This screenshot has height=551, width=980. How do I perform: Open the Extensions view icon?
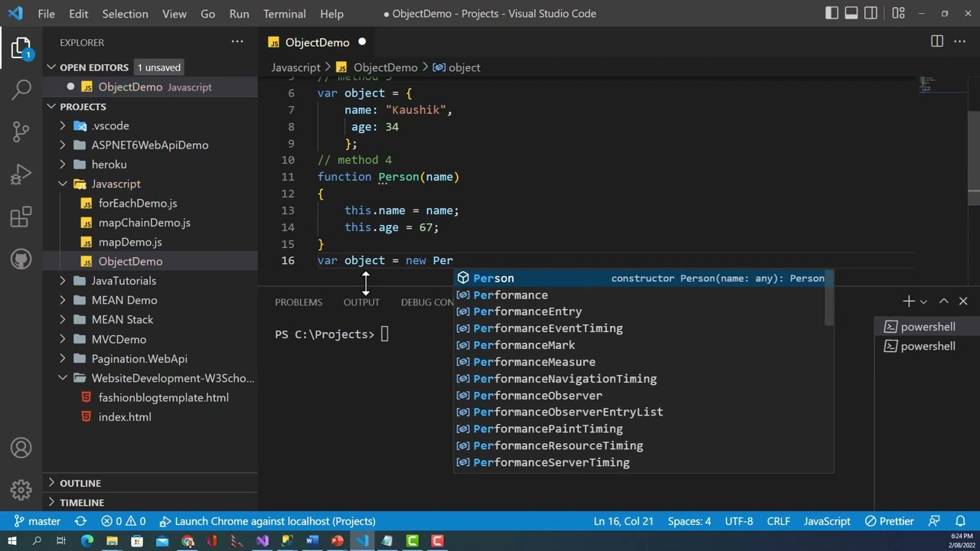(x=21, y=217)
